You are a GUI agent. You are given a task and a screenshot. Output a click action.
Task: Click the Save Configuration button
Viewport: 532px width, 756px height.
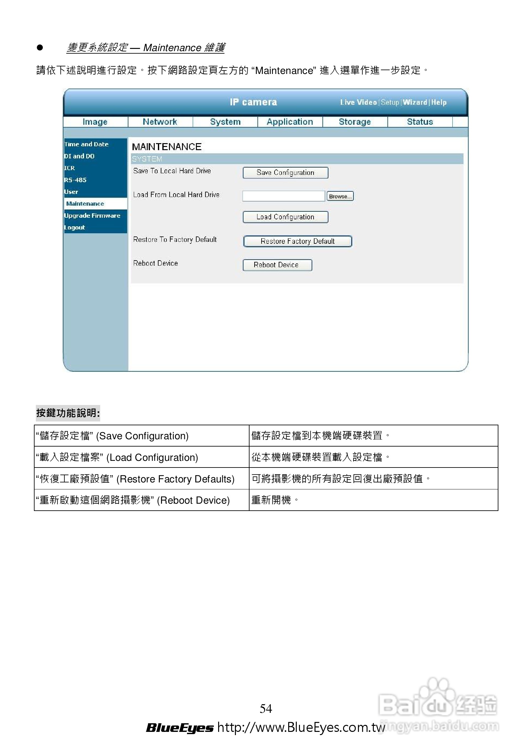pos(285,173)
